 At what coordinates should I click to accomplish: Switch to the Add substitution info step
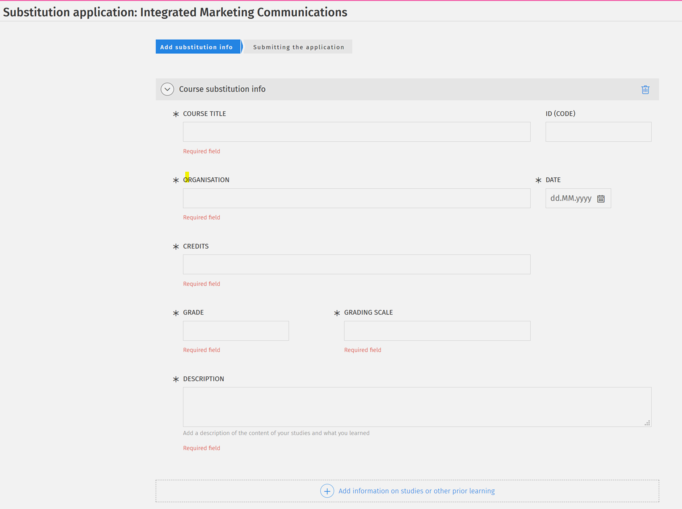(x=197, y=47)
